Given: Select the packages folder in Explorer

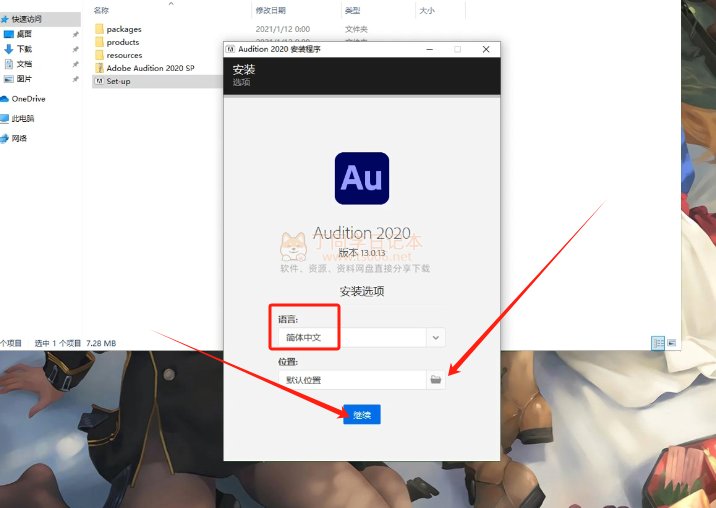Looking at the screenshot, I should (124, 29).
